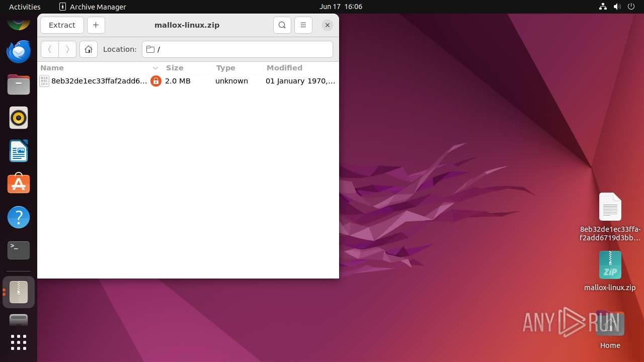
Task: Go to the home location
Action: [x=89, y=49]
